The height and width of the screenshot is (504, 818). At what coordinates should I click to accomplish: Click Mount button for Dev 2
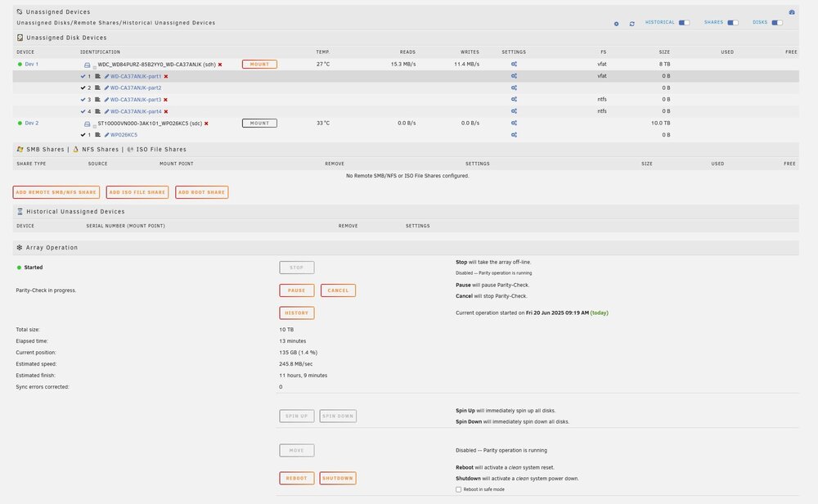259,123
